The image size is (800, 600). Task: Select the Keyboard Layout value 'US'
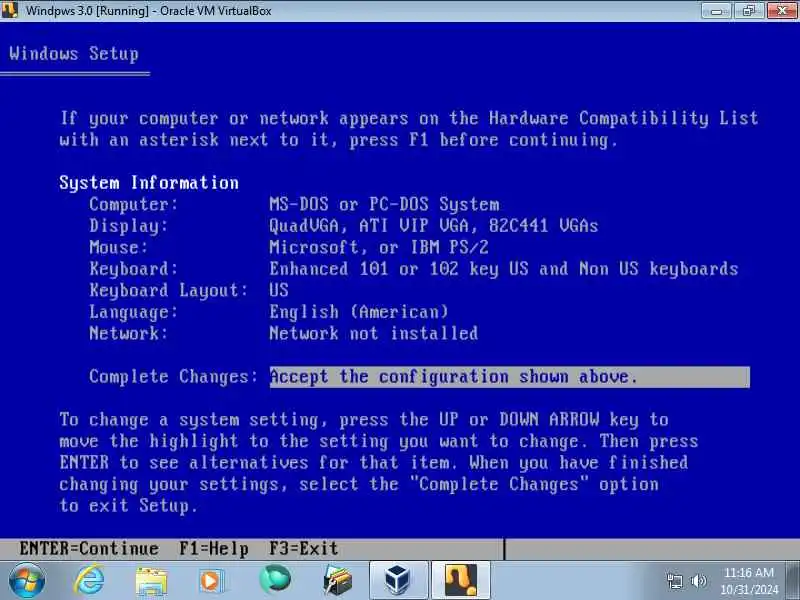click(279, 290)
